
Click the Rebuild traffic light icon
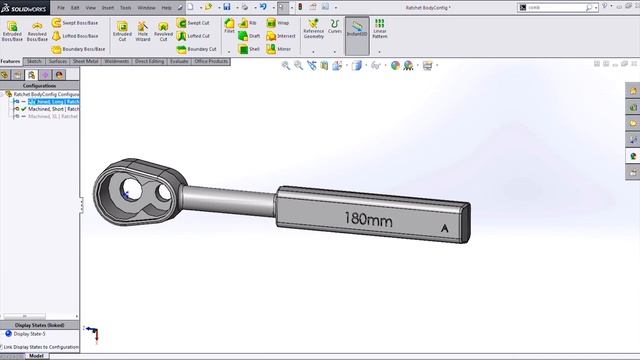pos(300,7)
